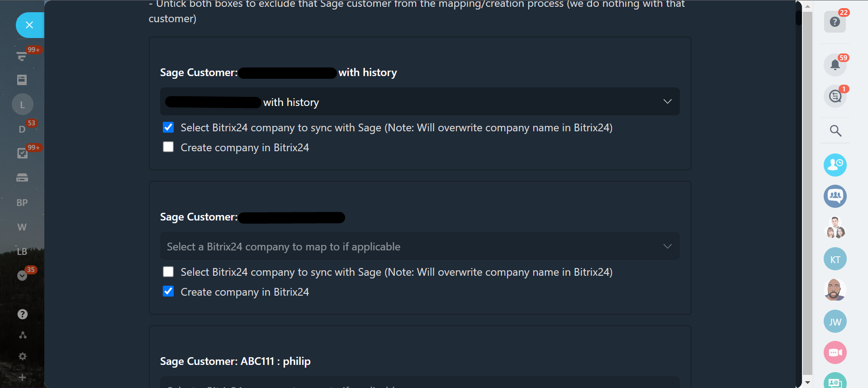Expand 'Select a Bitrix24 company to map' dropdown
868x388 pixels.
[419, 246]
